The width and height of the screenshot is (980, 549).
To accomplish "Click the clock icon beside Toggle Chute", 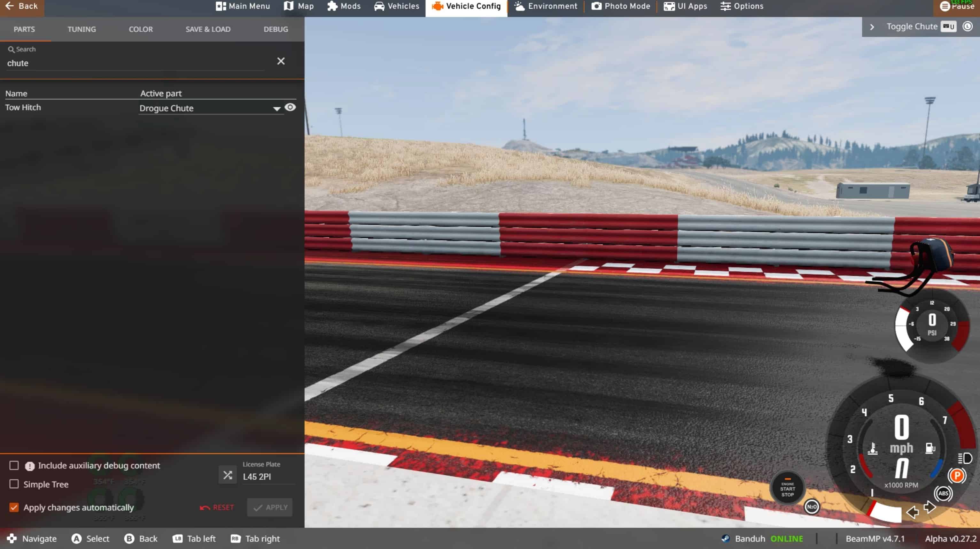I will point(968,26).
